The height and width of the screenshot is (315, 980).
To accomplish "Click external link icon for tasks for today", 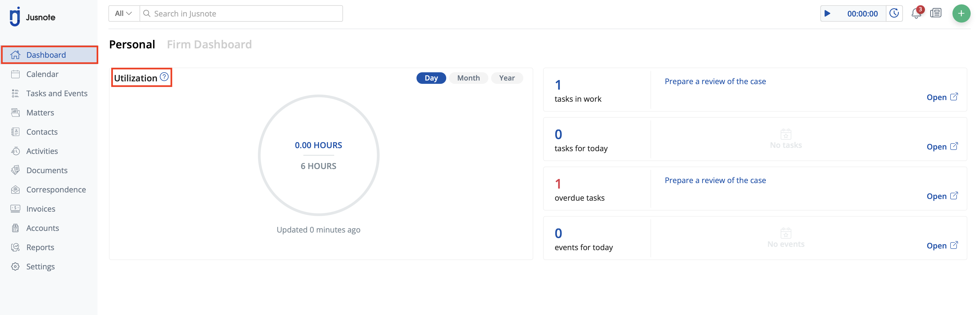I will (x=954, y=146).
